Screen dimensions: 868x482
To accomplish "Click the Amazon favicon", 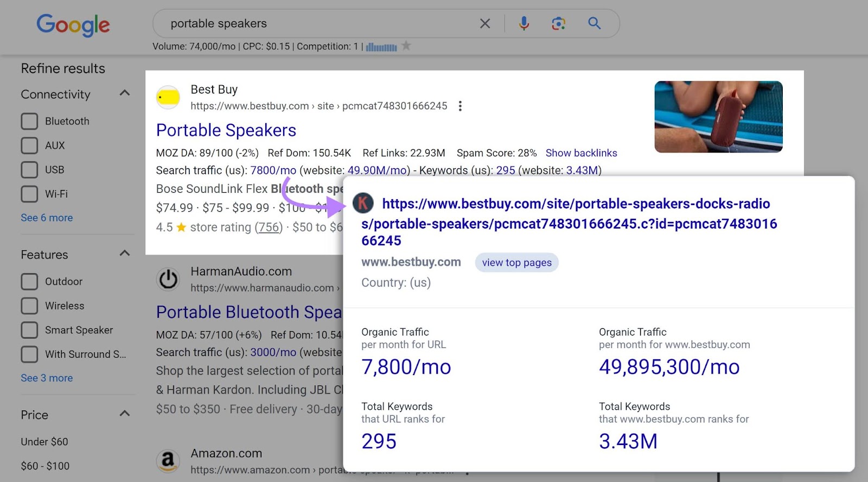I will [x=168, y=461].
